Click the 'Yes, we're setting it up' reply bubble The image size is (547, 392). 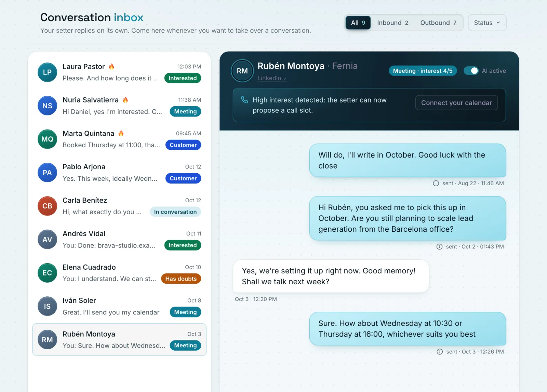click(331, 276)
